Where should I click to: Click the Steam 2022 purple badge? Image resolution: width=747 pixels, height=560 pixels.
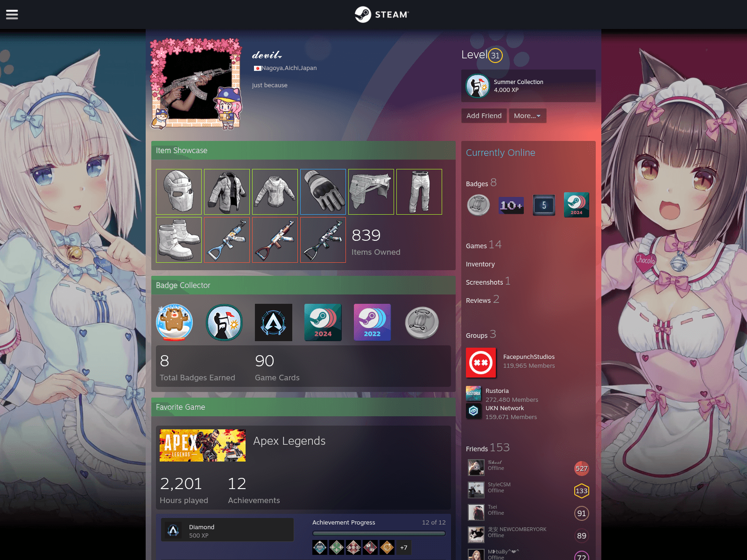point(373,322)
